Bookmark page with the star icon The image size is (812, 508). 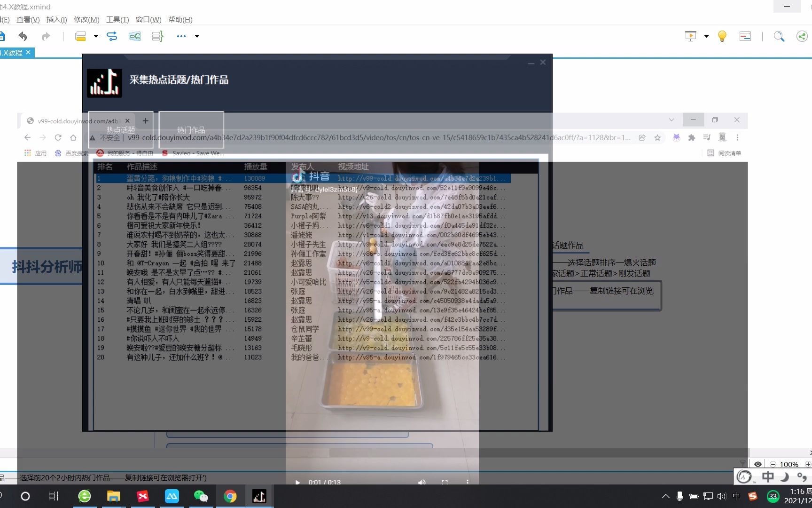pyautogui.click(x=657, y=137)
